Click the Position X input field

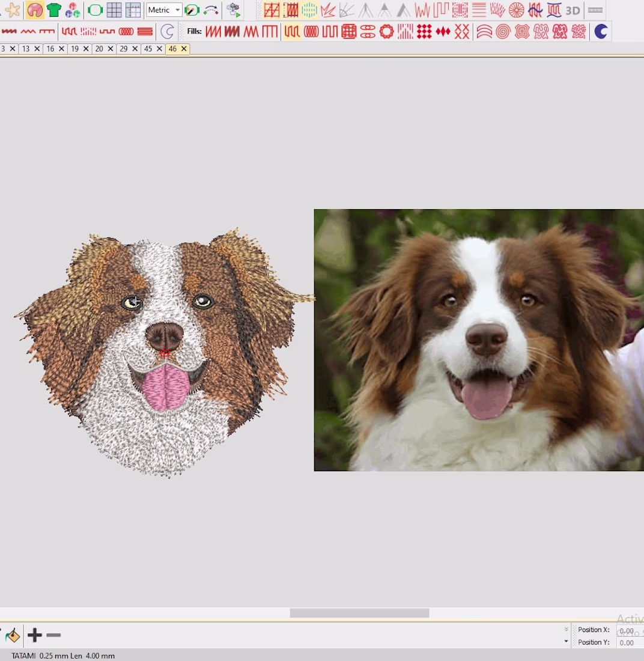[629, 630]
